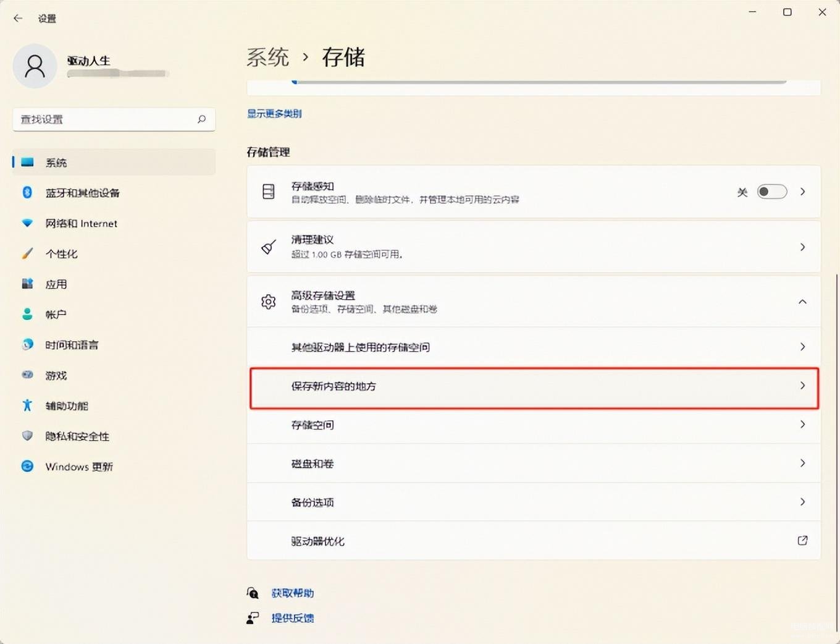The image size is (840, 644).
Task: Click the 系统 monitor icon in sidebar
Action: pos(27,163)
